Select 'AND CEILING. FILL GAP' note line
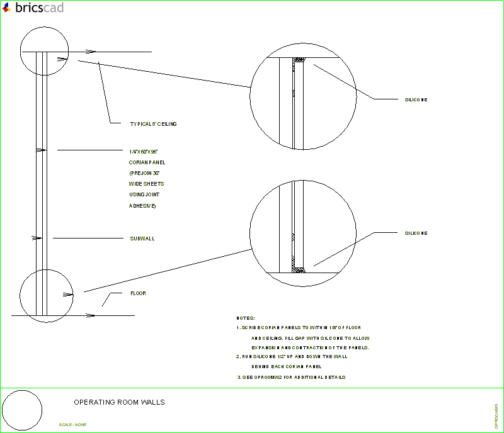This screenshot has width=504, height=433. coord(310,338)
